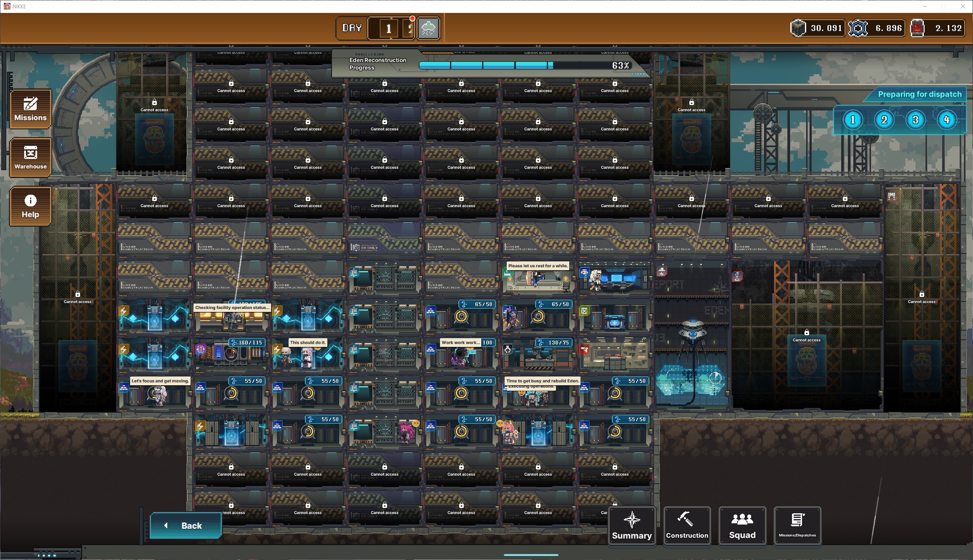Click the Back button
973x560 pixels.
coord(186,525)
